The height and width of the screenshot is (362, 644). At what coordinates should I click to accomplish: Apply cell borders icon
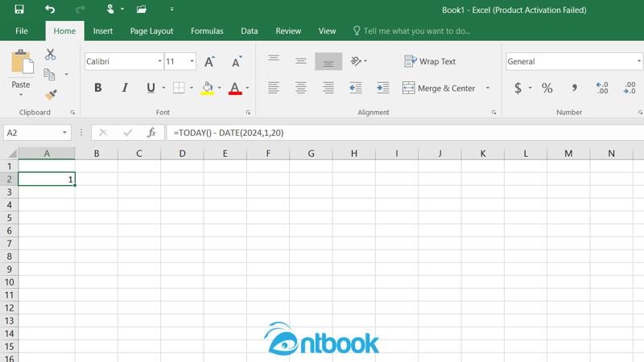click(179, 88)
